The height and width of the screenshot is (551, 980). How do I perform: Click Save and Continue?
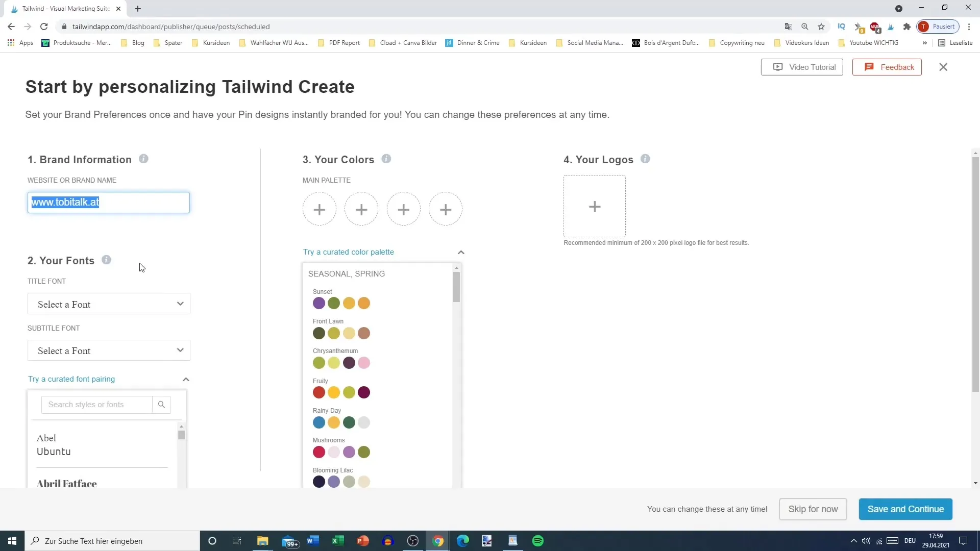(x=905, y=509)
